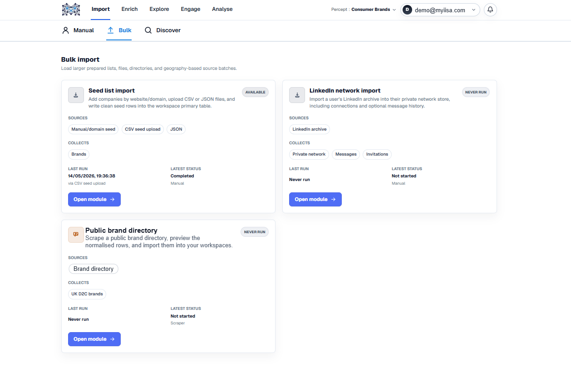Image resolution: width=571 pixels, height=392 pixels.
Task: Click the Discover tab magnifier icon
Action: pyautogui.click(x=148, y=30)
